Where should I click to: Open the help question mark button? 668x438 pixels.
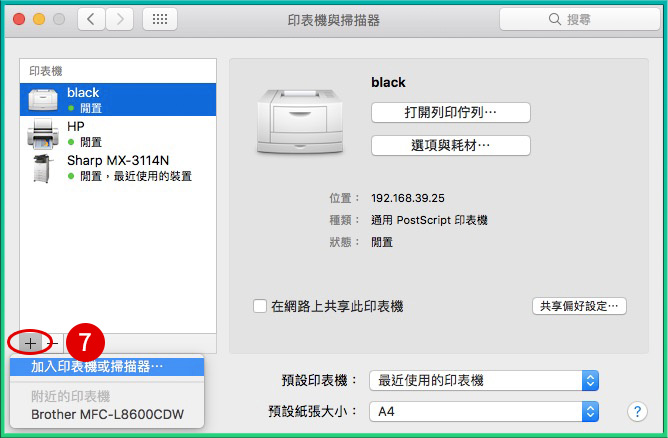(x=637, y=412)
